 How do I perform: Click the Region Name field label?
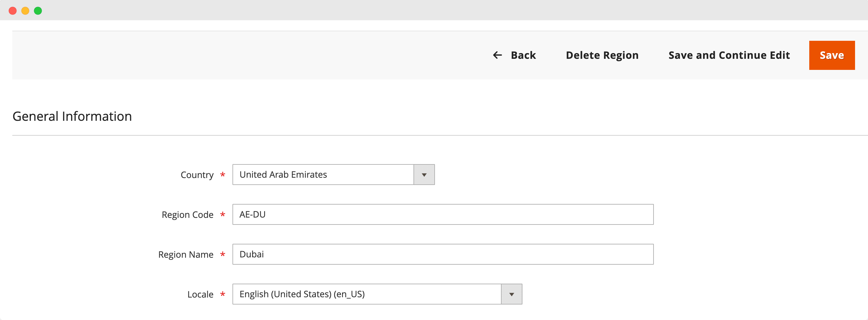[x=186, y=255]
